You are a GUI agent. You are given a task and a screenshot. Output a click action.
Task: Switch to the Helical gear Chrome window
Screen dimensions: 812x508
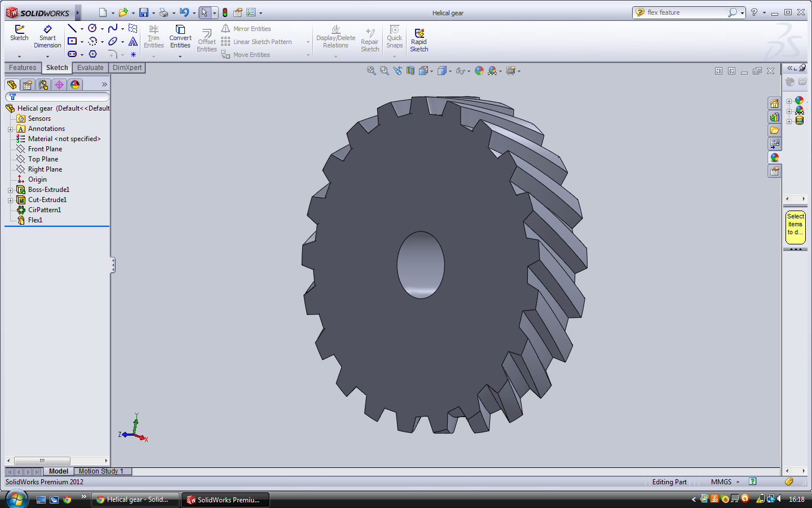tap(135, 500)
